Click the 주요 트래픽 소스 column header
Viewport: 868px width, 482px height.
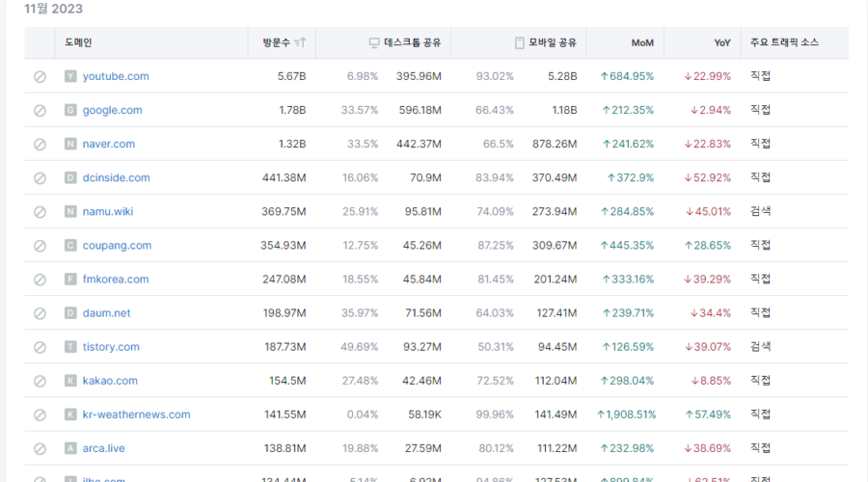(784, 42)
